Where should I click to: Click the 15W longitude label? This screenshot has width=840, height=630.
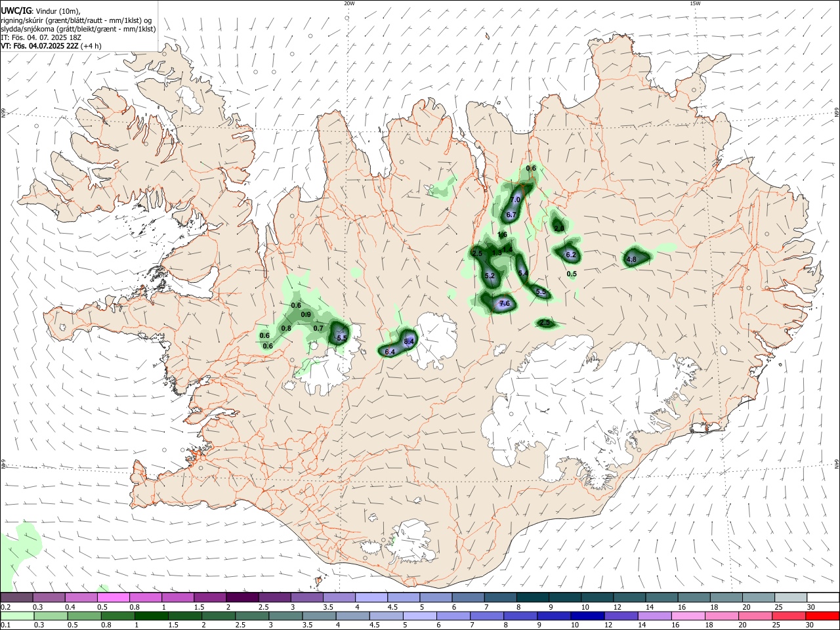click(x=695, y=3)
